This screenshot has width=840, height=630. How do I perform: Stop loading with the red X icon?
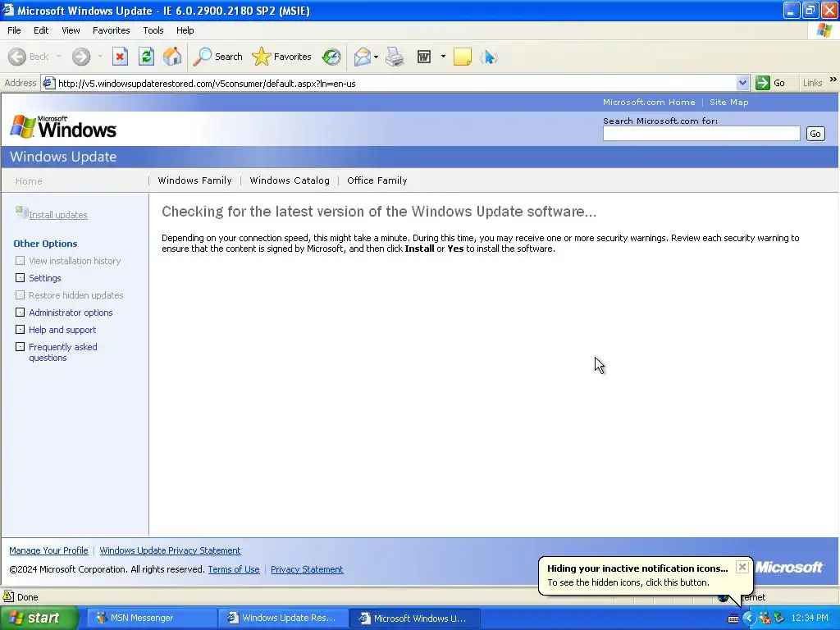pyautogui.click(x=120, y=57)
